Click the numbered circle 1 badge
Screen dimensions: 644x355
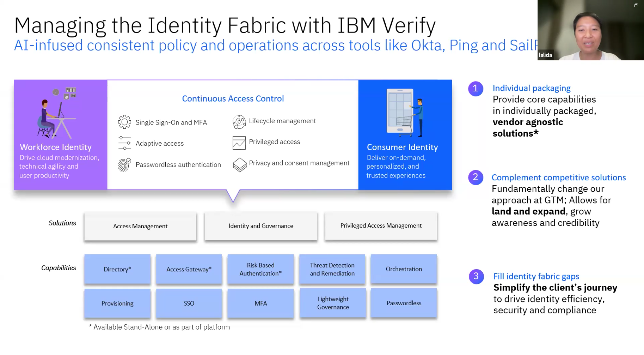(x=476, y=89)
